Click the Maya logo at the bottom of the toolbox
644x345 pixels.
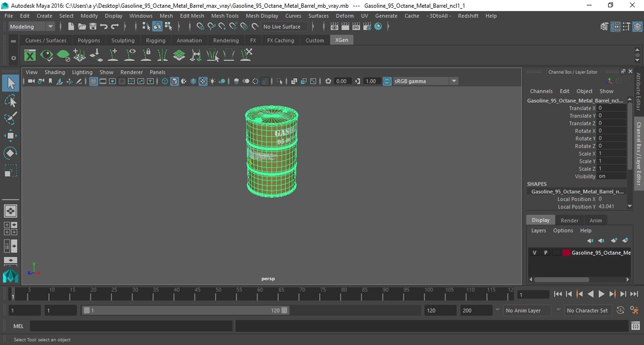coord(10,276)
